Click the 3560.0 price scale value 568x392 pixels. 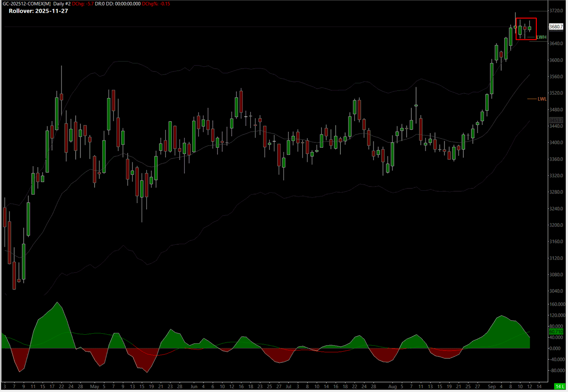pos(556,77)
